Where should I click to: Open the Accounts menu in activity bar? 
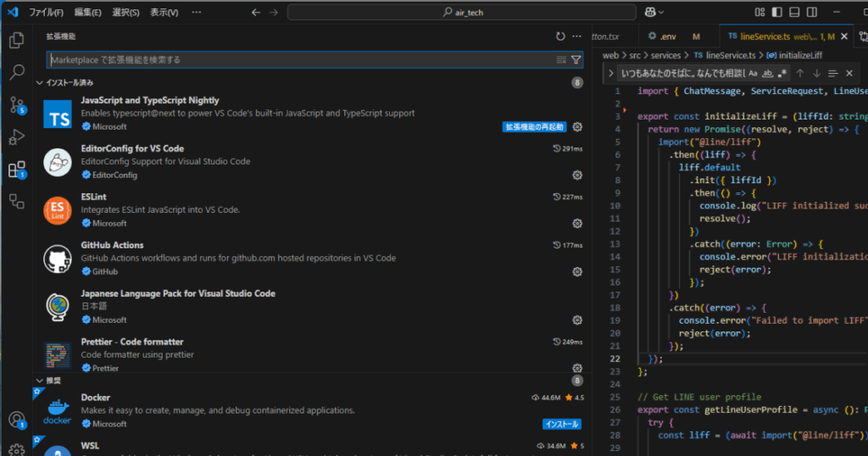point(17,420)
